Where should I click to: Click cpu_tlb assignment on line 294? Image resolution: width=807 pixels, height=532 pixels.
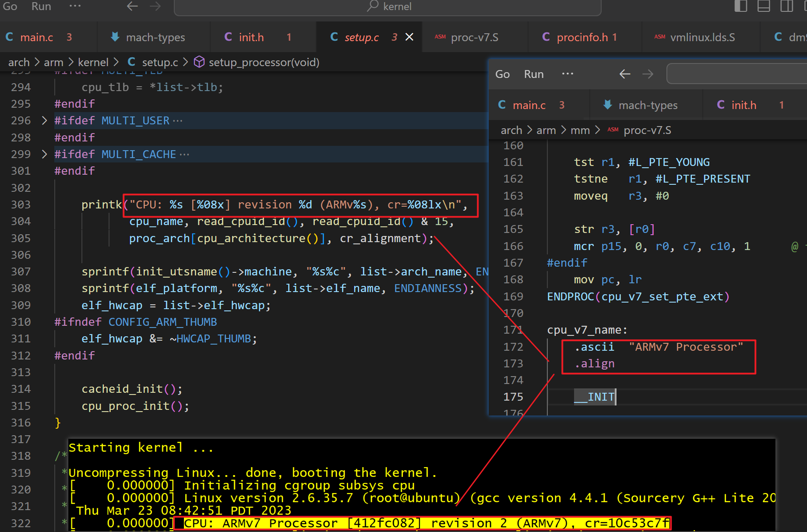(152, 87)
